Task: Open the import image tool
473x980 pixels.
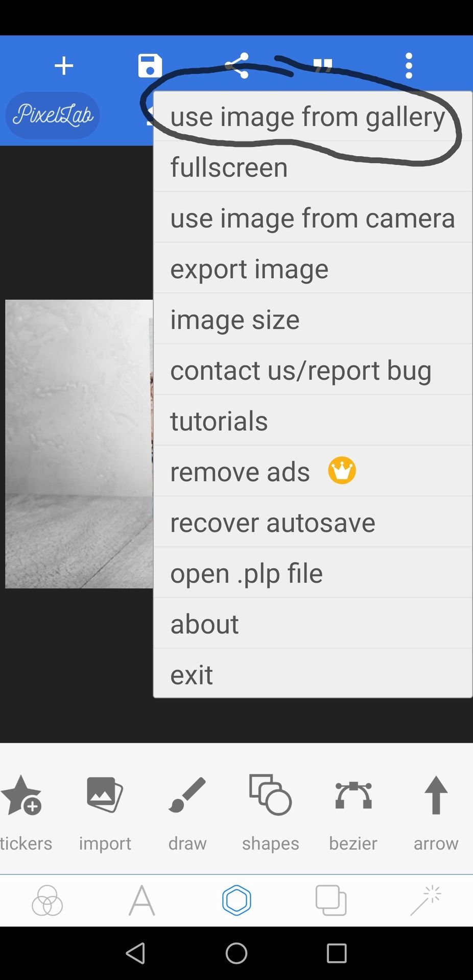Action: pos(105,809)
